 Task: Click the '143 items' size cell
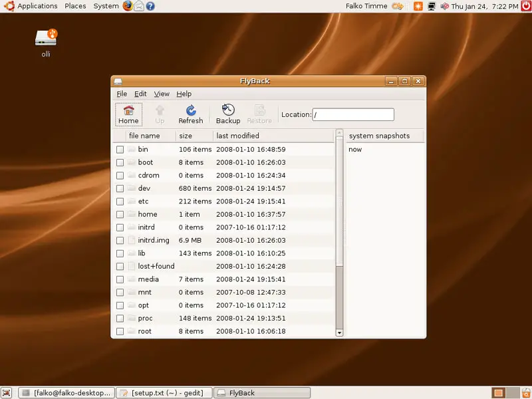(x=195, y=253)
